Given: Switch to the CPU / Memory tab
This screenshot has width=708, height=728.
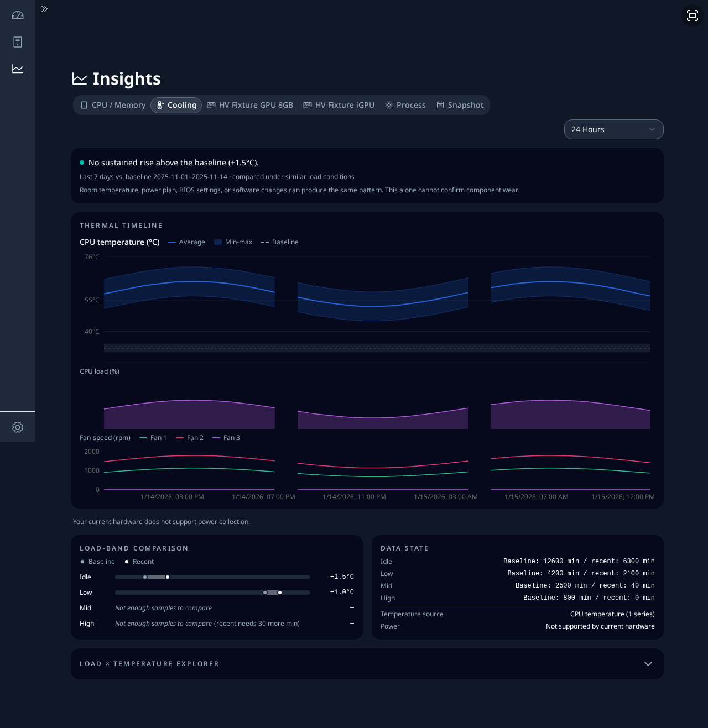Looking at the screenshot, I should click(x=113, y=105).
